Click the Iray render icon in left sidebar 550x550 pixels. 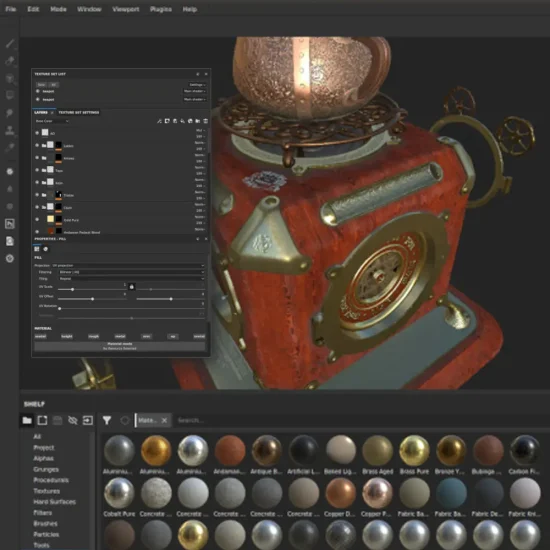[10, 223]
